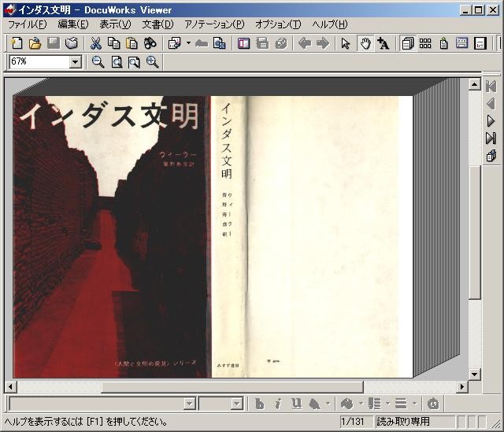Screen dimensions: 504x432
Task: Click the New document icon
Action: click(x=17, y=43)
